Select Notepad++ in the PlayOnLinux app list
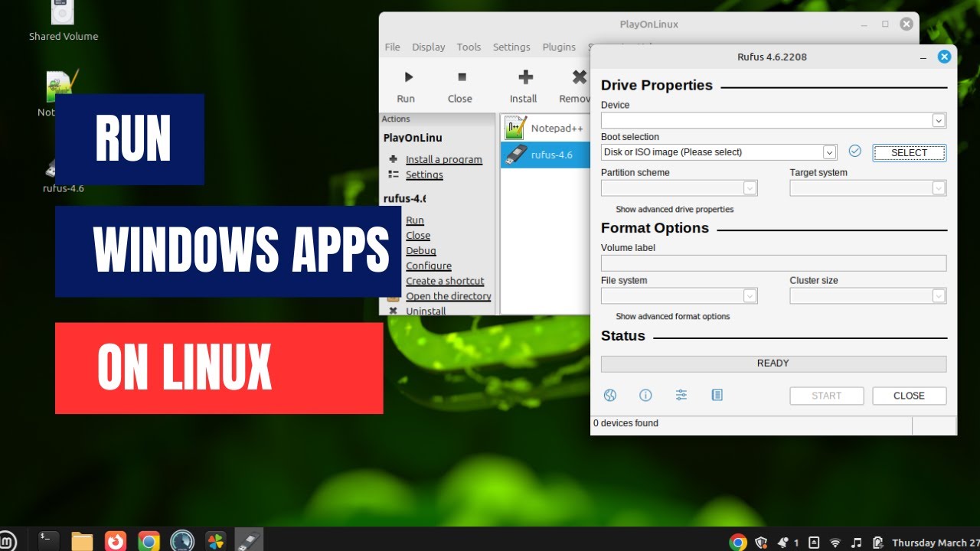This screenshot has width=980, height=551. [x=545, y=128]
